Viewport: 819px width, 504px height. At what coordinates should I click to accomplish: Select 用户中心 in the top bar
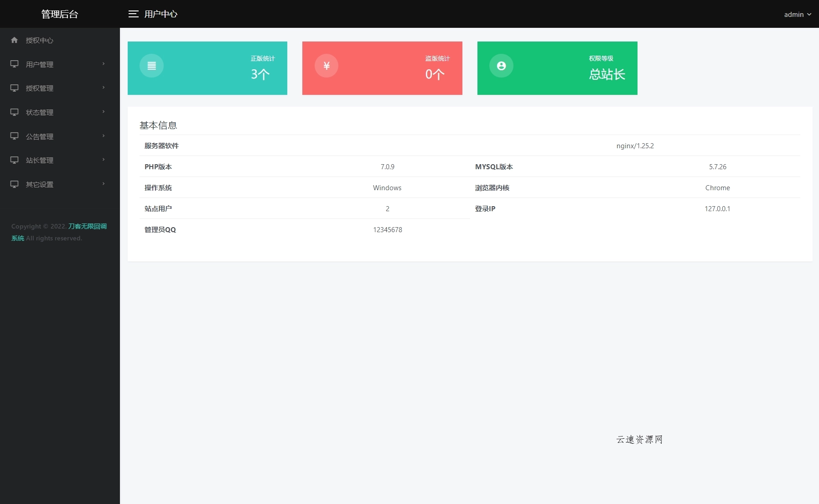(x=161, y=14)
